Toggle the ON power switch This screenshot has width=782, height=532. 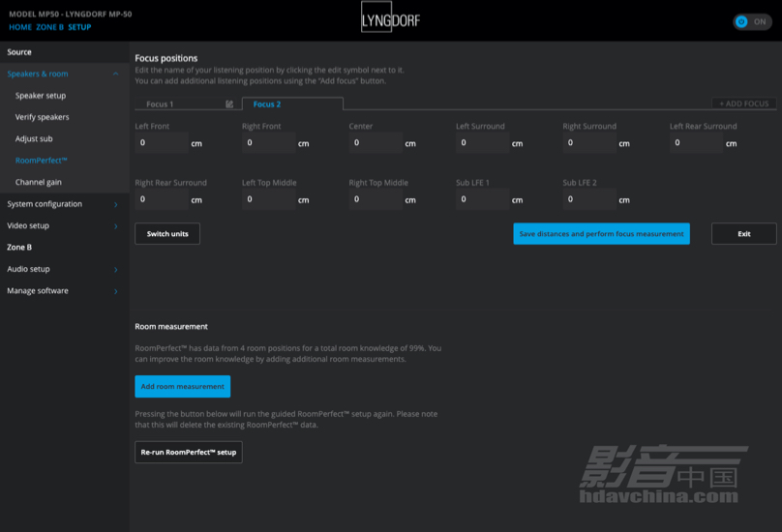coord(752,22)
